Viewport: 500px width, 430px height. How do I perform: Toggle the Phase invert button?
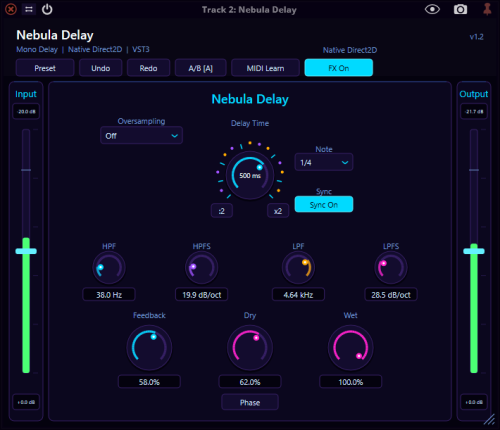click(x=250, y=402)
